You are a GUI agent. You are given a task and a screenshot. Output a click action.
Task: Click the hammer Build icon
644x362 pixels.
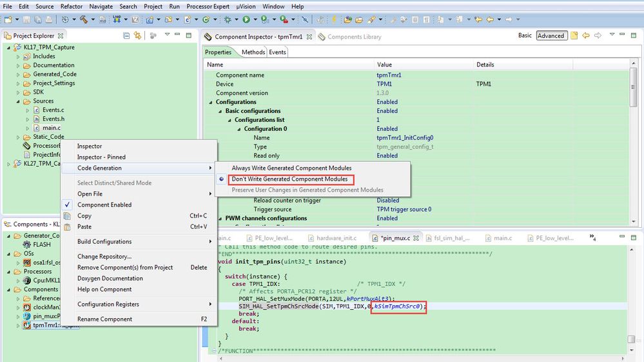point(84,19)
